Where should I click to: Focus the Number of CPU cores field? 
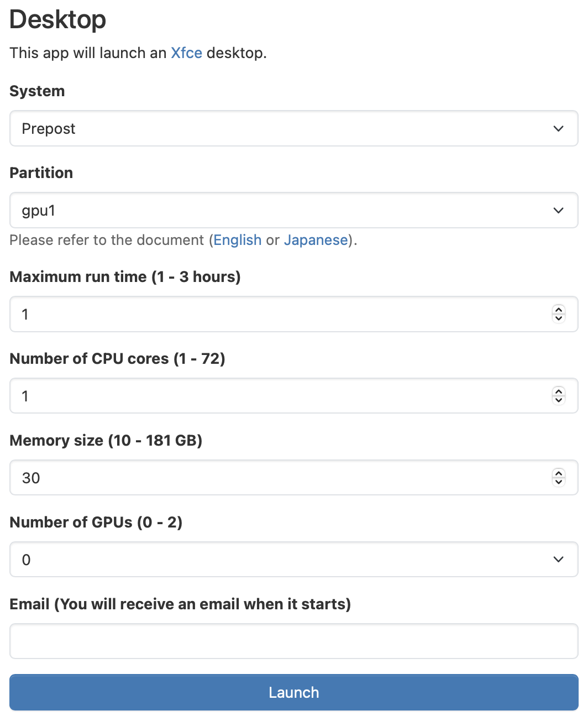(x=293, y=396)
